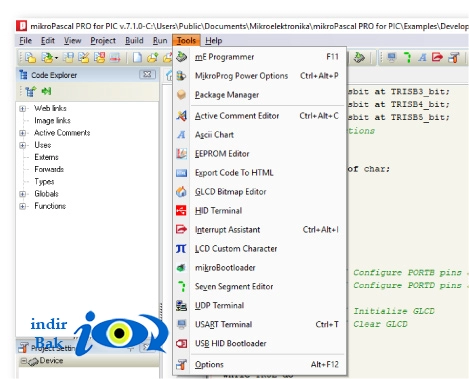
Task: Open the dropdown arrow beside Open Project
Action: tap(56, 58)
